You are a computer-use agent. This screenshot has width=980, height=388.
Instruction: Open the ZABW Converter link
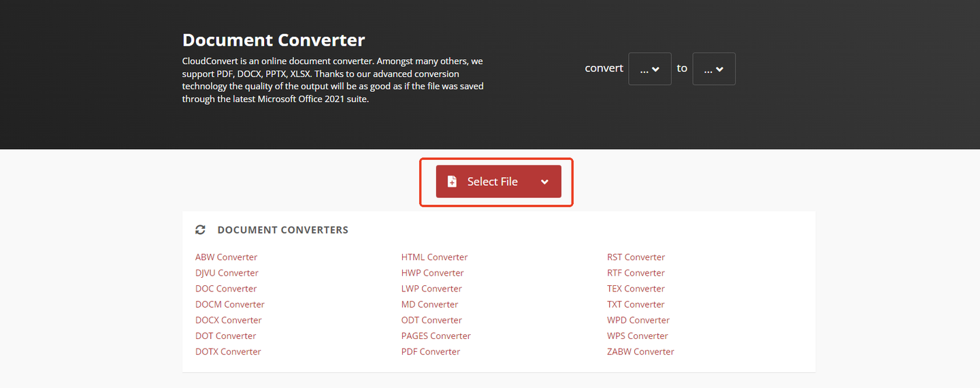click(640, 351)
